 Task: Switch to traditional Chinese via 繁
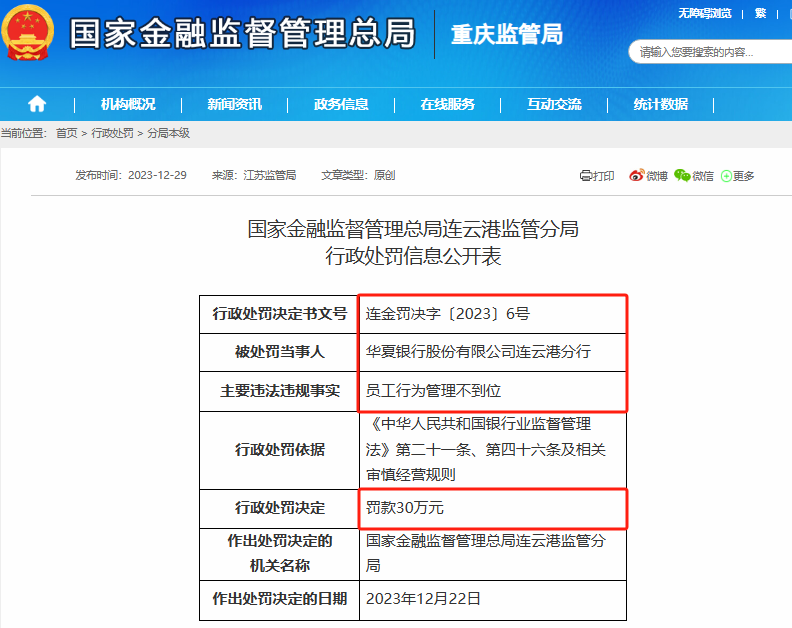tap(761, 14)
